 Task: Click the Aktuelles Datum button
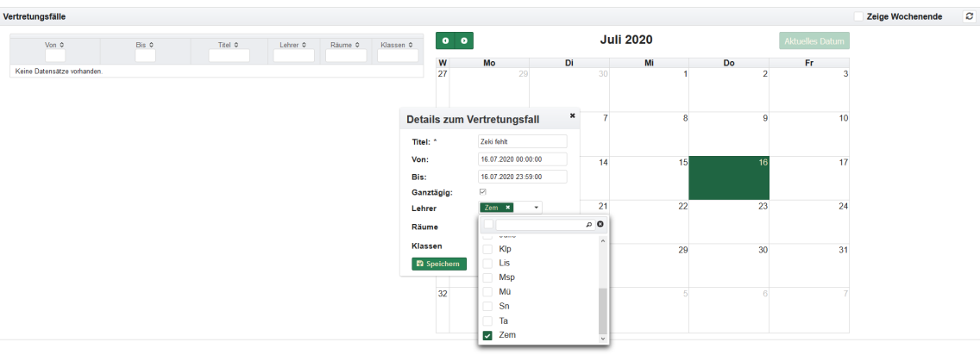pos(814,40)
